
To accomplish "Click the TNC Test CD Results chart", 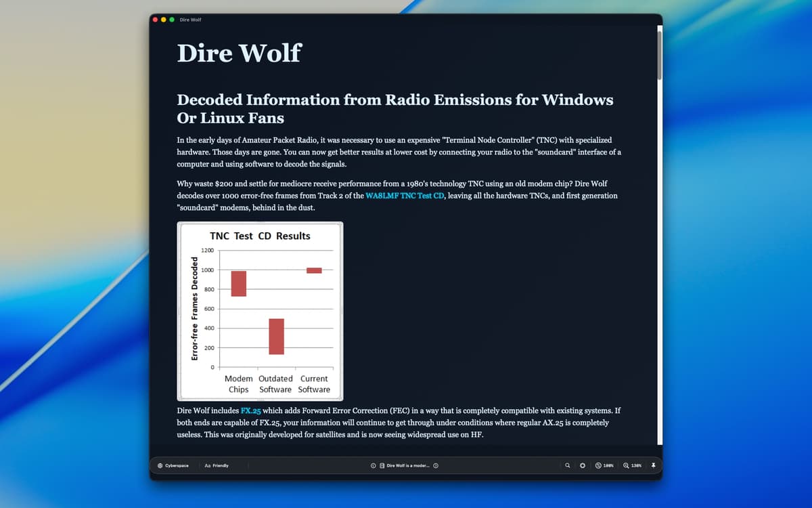I will pos(260,312).
